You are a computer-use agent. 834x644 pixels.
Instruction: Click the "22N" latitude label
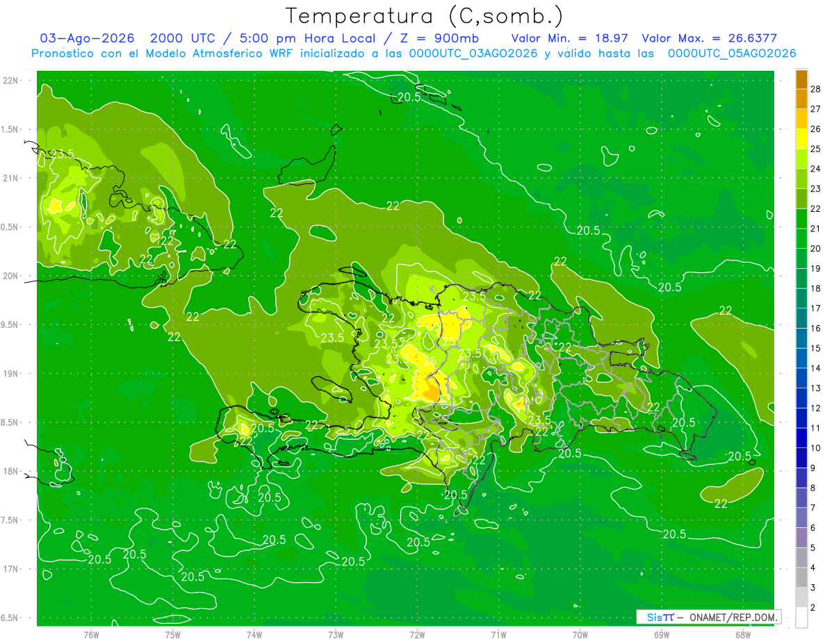11,80
